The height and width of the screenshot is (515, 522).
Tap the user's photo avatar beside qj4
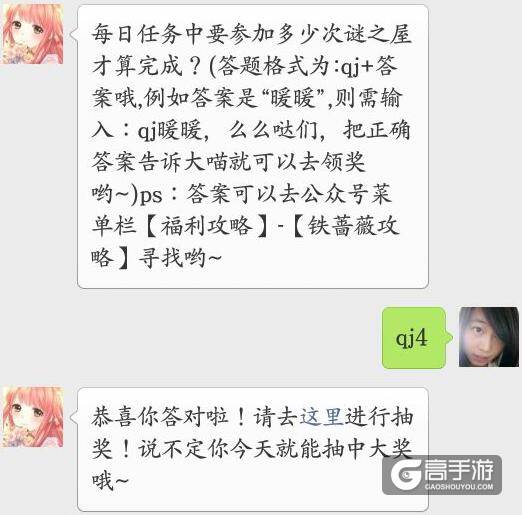click(489, 337)
